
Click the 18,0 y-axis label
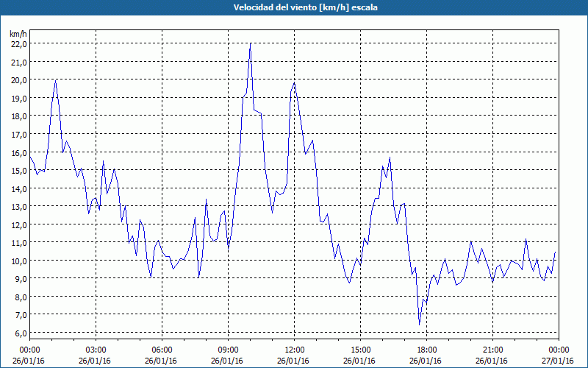(x=19, y=116)
